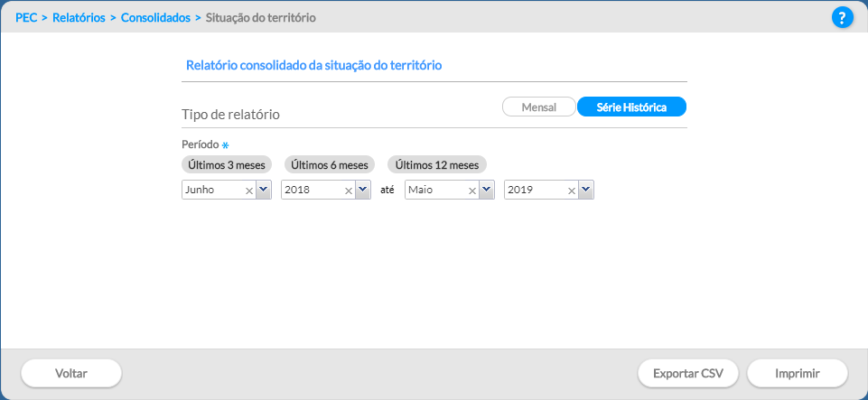This screenshot has width=868, height=400.
Task: Clear the Maio end month selection
Action: coord(472,191)
